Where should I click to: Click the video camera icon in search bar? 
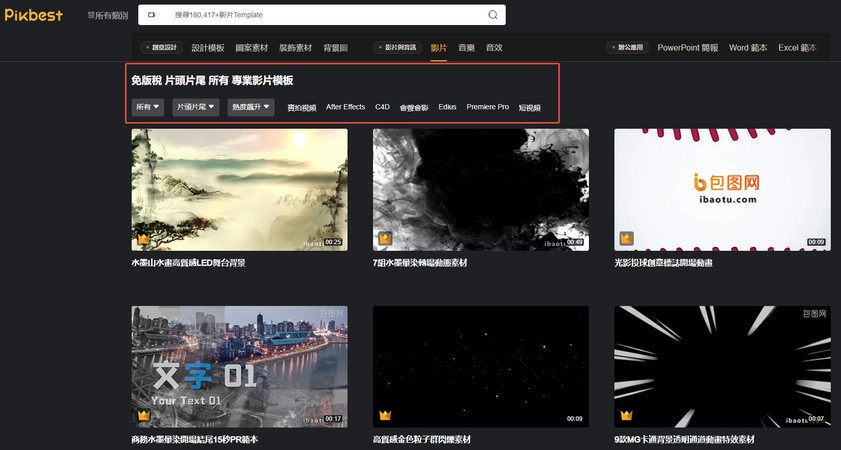tap(152, 15)
